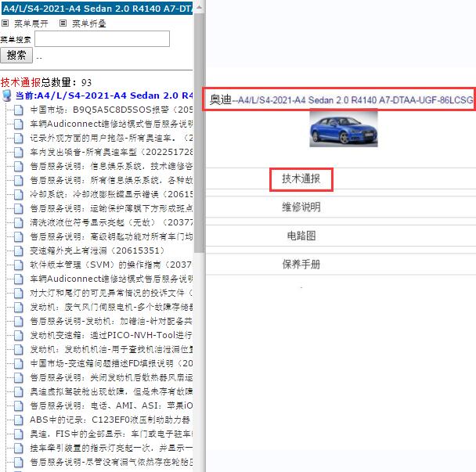Open bulletin 售后服务说明: 运输保护薄膜下方形成斑点
This screenshot has width=476, height=472.
click(x=111, y=208)
